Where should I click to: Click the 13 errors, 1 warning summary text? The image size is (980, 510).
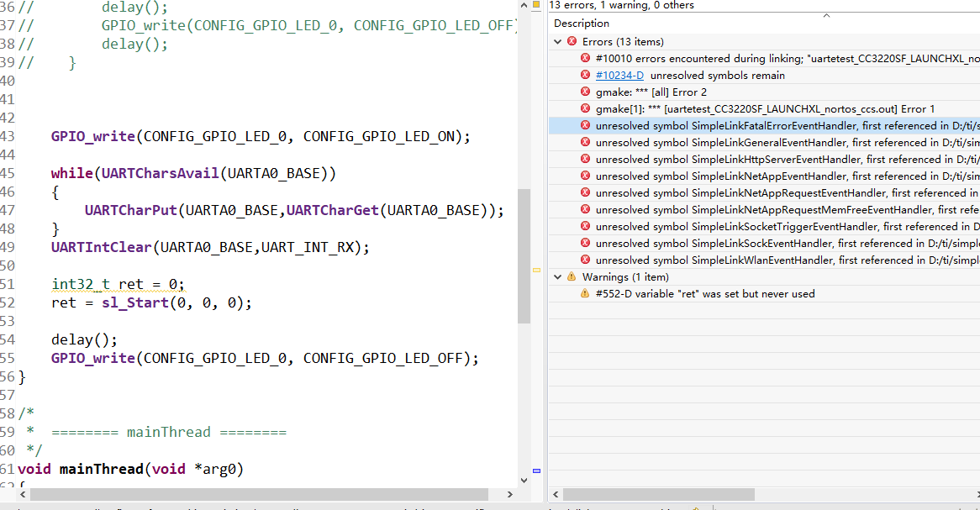click(x=621, y=5)
